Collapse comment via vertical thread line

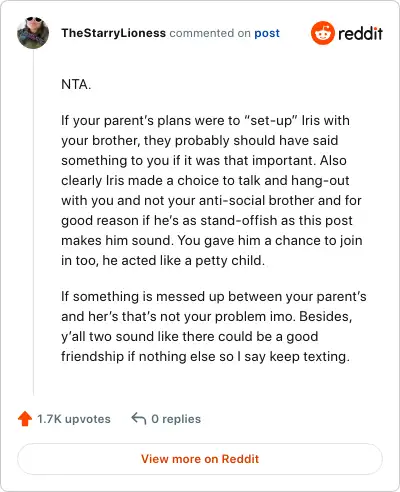33,222
